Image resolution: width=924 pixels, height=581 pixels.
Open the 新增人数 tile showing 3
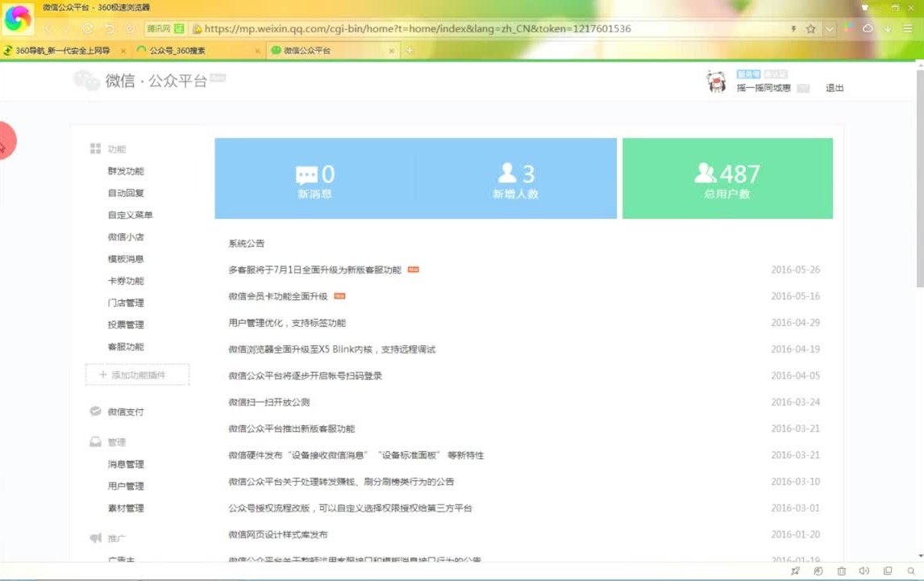coord(516,178)
